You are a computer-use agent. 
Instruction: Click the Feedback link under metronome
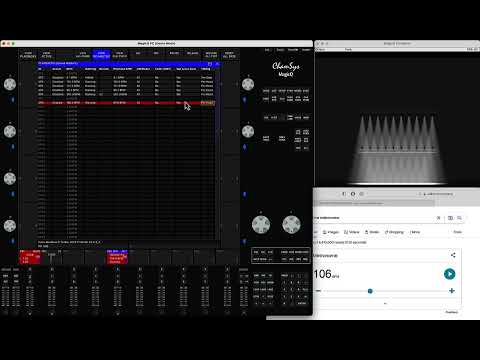452,312
